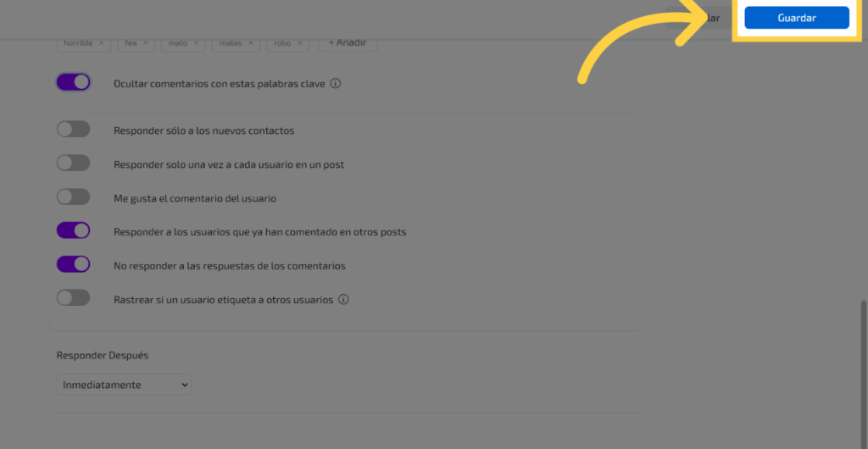
Task: Enable 'Me gusta el comentario del usuario' switch
Action: click(x=73, y=197)
